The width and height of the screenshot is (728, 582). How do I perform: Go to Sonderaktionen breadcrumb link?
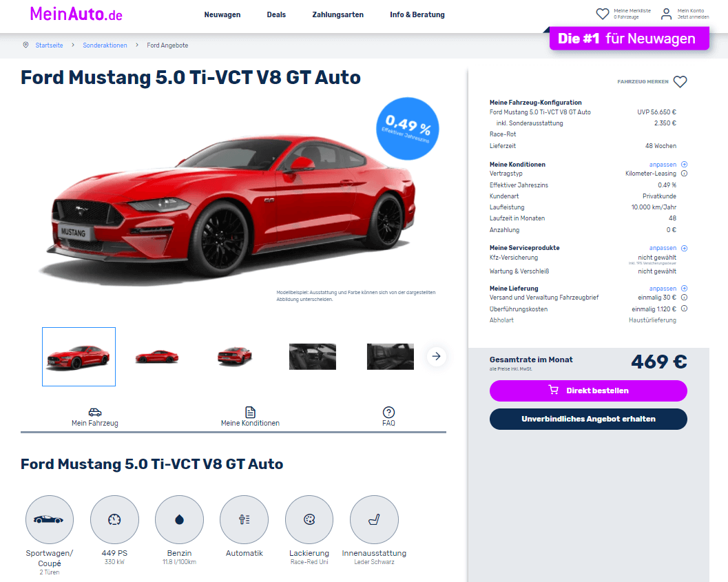click(105, 45)
